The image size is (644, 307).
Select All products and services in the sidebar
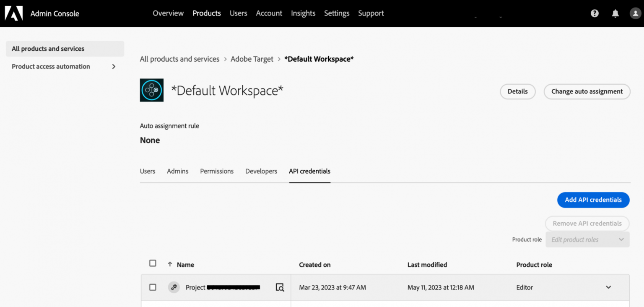click(x=47, y=48)
